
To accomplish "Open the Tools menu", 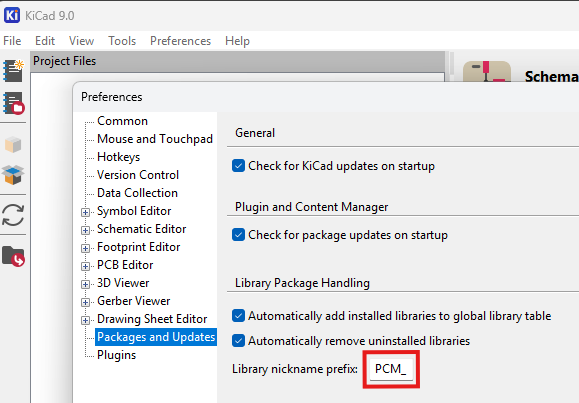I will [x=122, y=41].
